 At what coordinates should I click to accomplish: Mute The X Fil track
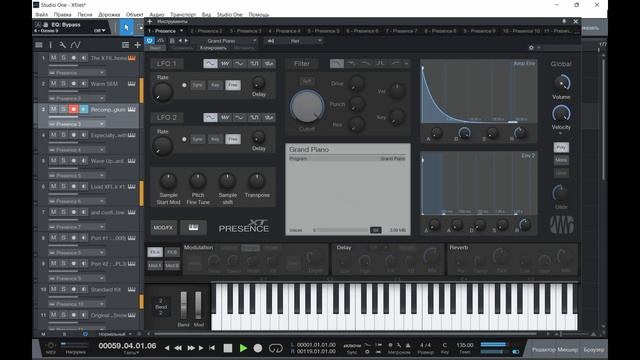pyautogui.click(x=53, y=58)
